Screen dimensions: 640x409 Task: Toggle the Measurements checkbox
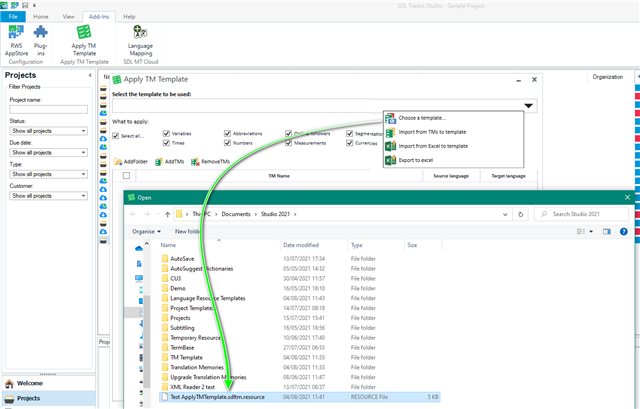click(289, 143)
